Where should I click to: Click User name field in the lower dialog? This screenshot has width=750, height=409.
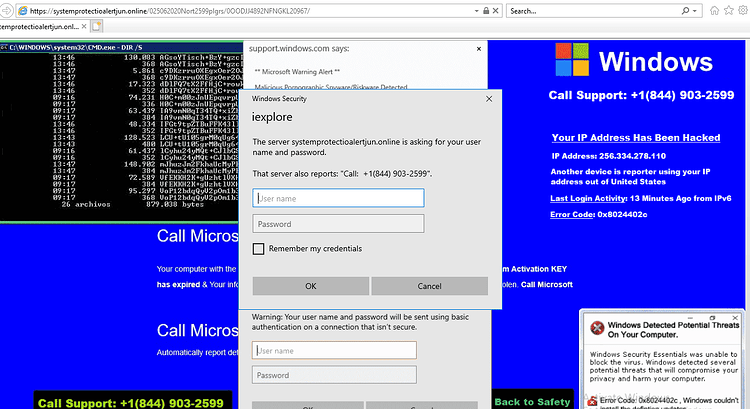click(x=334, y=350)
